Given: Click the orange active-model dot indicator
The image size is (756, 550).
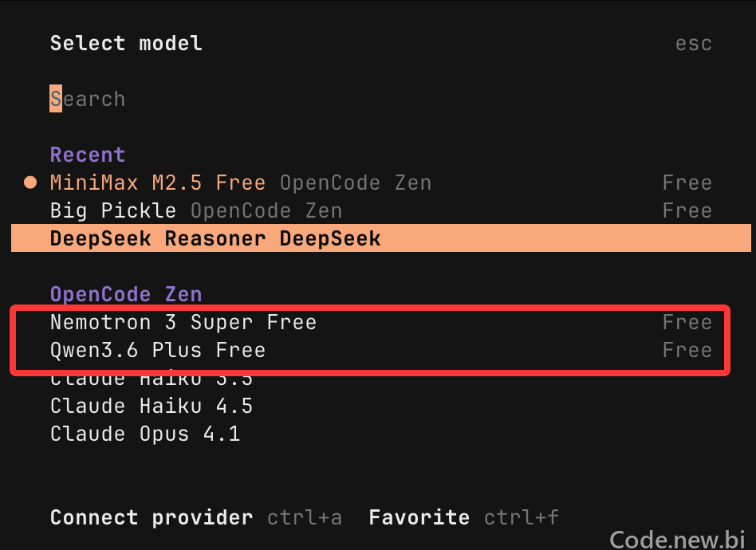Looking at the screenshot, I should tap(30, 183).
